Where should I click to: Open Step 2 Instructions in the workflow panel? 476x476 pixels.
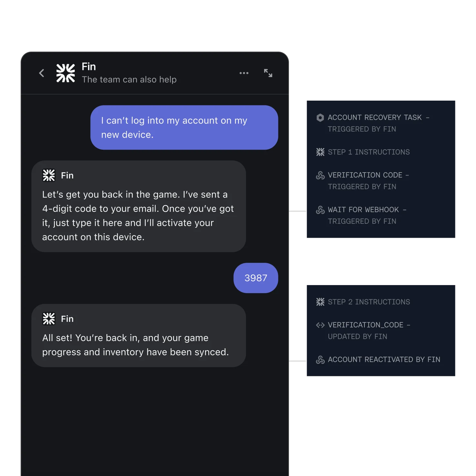369,302
